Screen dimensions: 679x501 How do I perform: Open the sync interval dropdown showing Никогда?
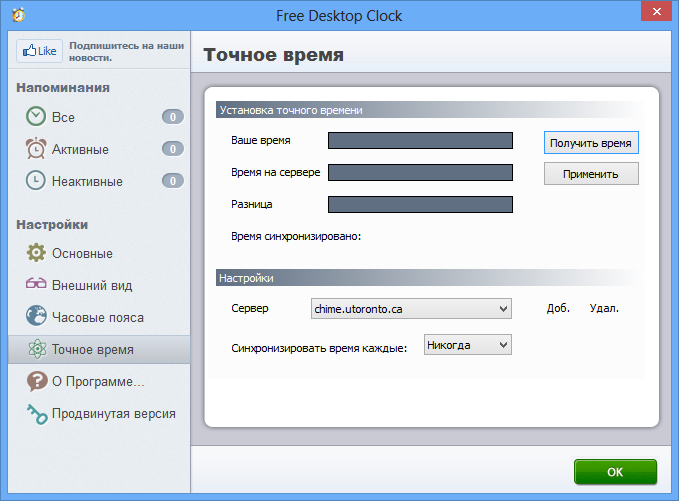468,345
